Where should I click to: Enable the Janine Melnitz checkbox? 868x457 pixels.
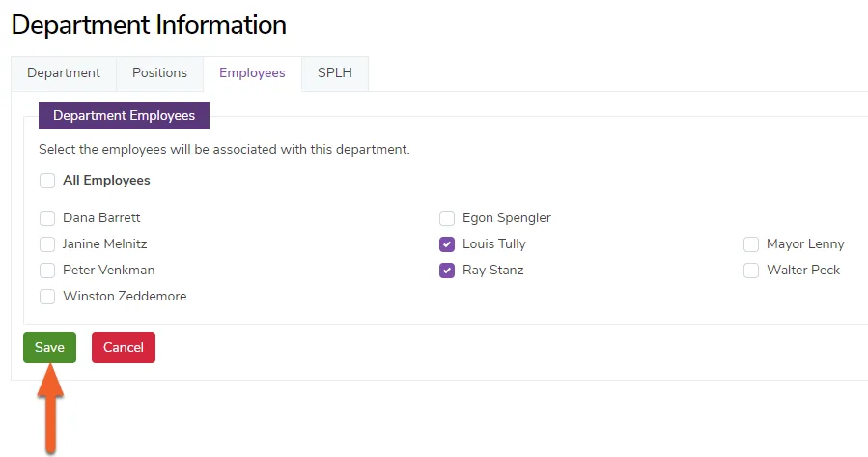tap(47, 244)
